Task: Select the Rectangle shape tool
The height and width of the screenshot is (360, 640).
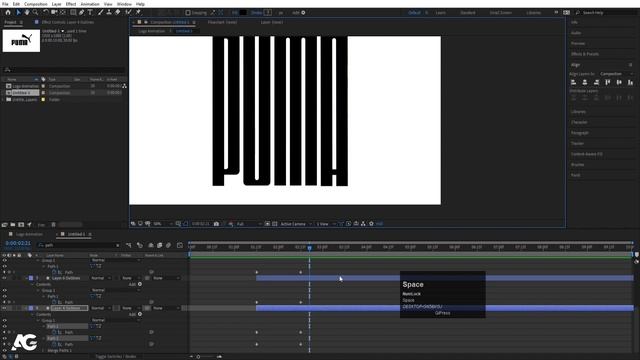Action: (x=73, y=13)
